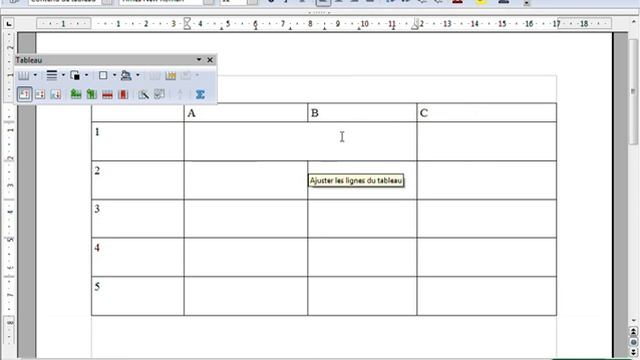Toggle Bottom vertical alignment button
This screenshot has width=640, height=360.
coord(56,95)
